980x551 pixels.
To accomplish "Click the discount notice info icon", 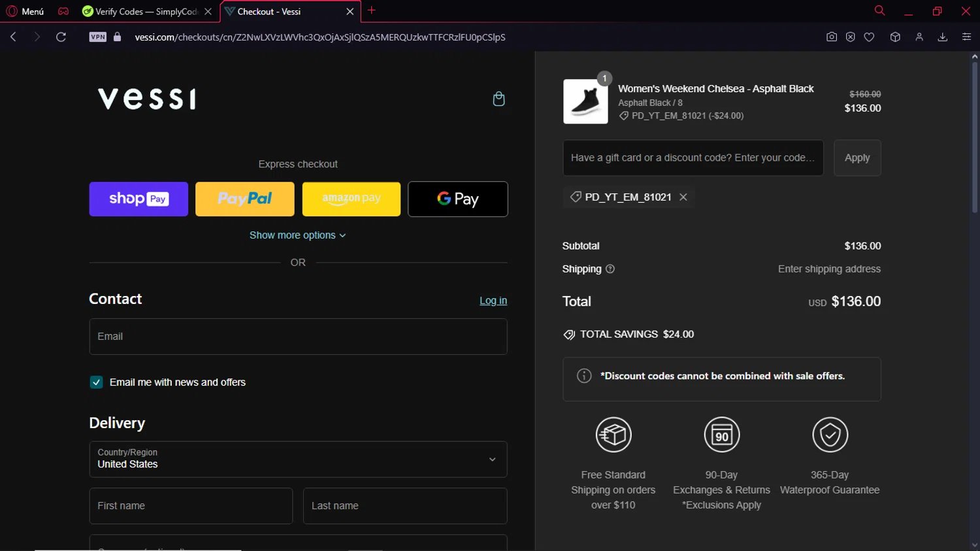I will pos(584,376).
